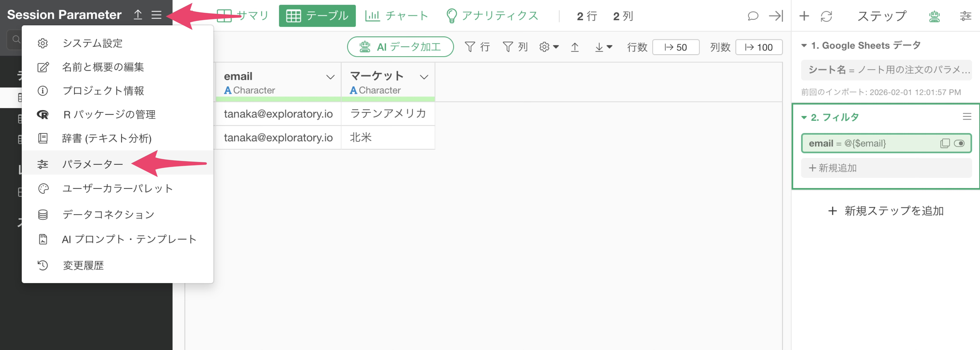Select パラメーター from the menu
The height and width of the screenshot is (350, 980).
(x=92, y=164)
